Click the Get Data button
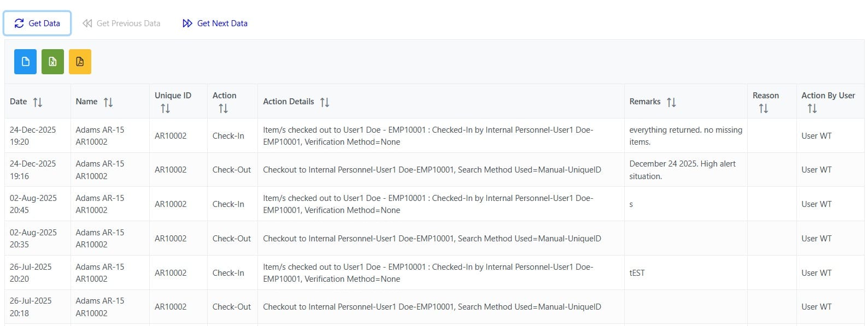Screen dimensions: 868x326 tap(37, 23)
